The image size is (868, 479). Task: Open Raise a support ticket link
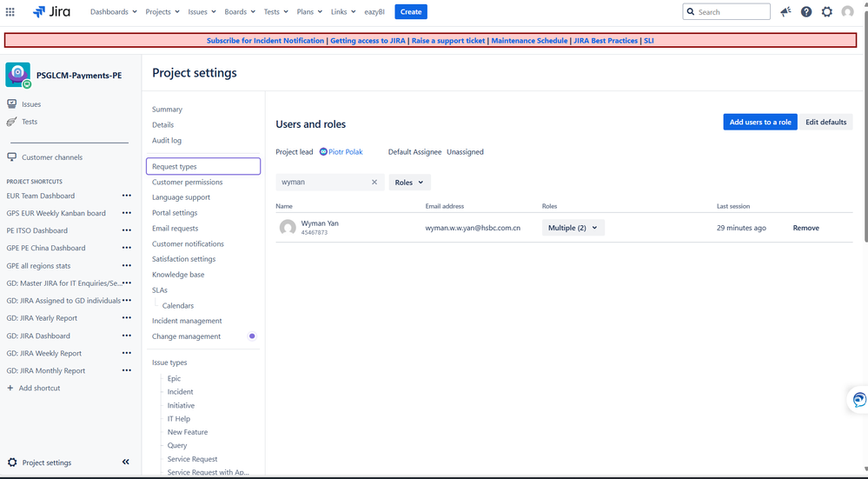pyautogui.click(x=448, y=41)
